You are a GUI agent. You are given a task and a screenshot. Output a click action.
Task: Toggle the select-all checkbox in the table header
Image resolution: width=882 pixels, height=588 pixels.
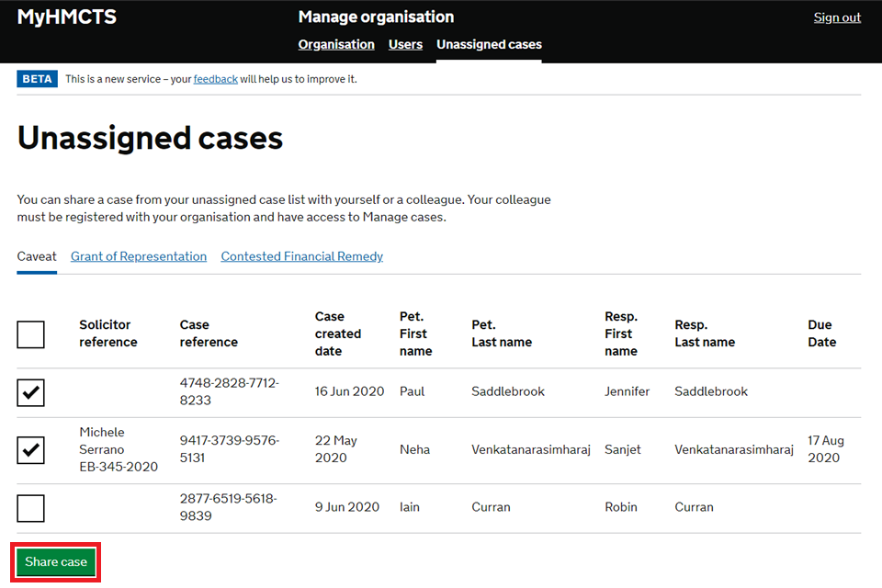(30, 334)
